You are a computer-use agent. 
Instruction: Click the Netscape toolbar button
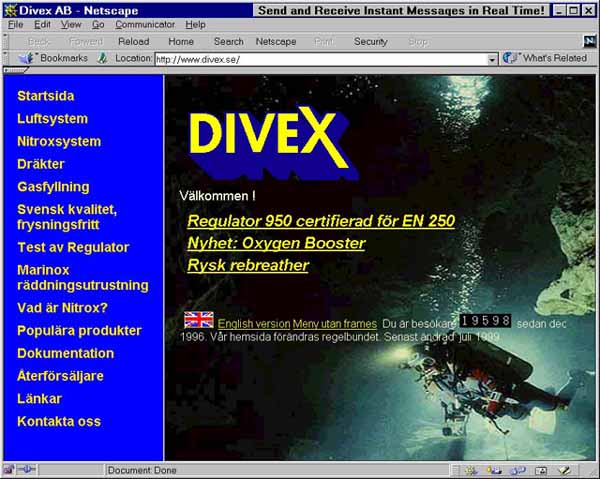click(x=276, y=42)
